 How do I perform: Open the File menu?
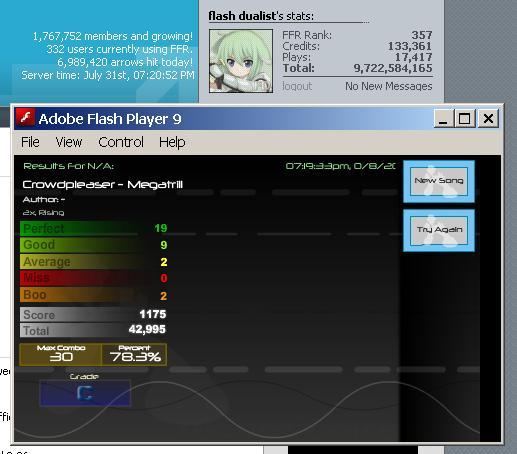click(x=30, y=142)
